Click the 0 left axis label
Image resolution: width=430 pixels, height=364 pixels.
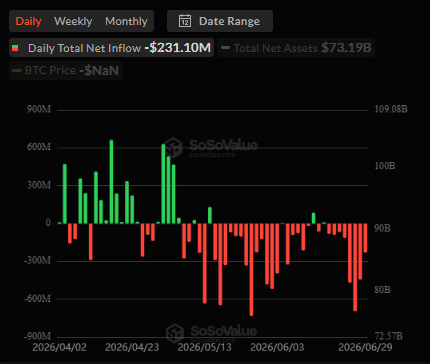click(x=48, y=223)
